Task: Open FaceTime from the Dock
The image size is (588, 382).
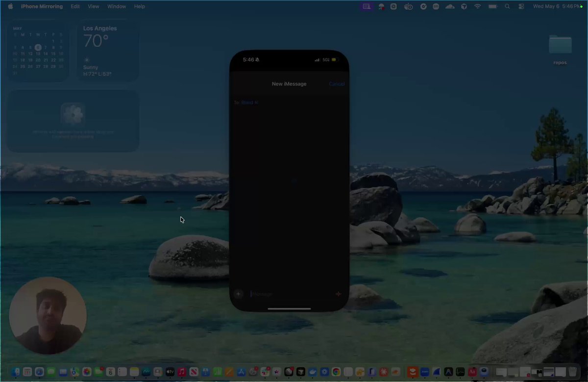Action: tap(98, 372)
